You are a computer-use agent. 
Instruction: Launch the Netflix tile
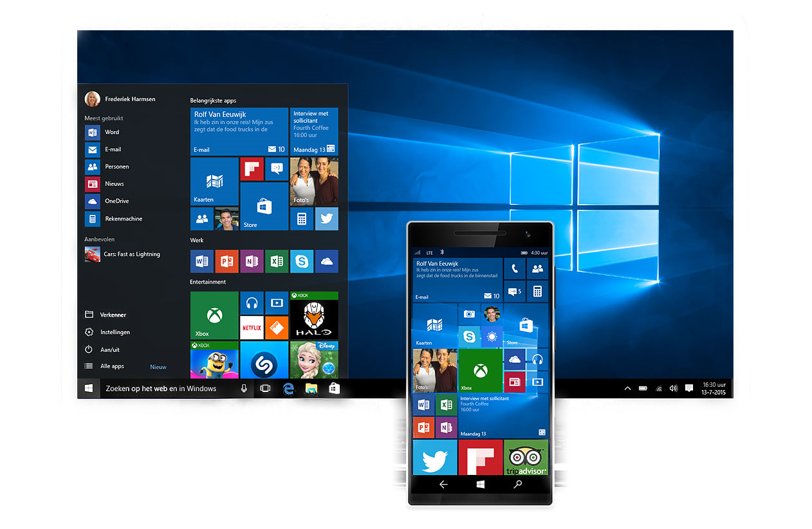[252, 328]
